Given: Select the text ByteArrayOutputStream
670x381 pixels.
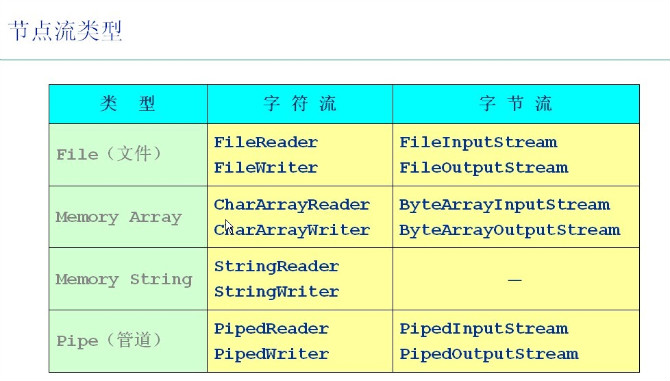Looking at the screenshot, I should (510, 230).
